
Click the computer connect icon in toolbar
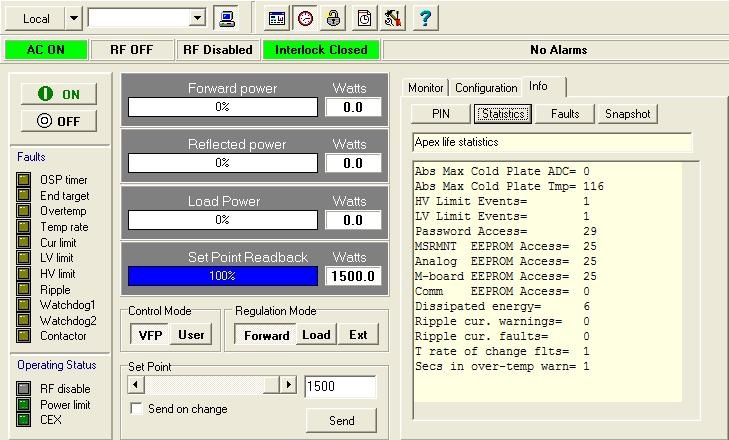point(227,18)
